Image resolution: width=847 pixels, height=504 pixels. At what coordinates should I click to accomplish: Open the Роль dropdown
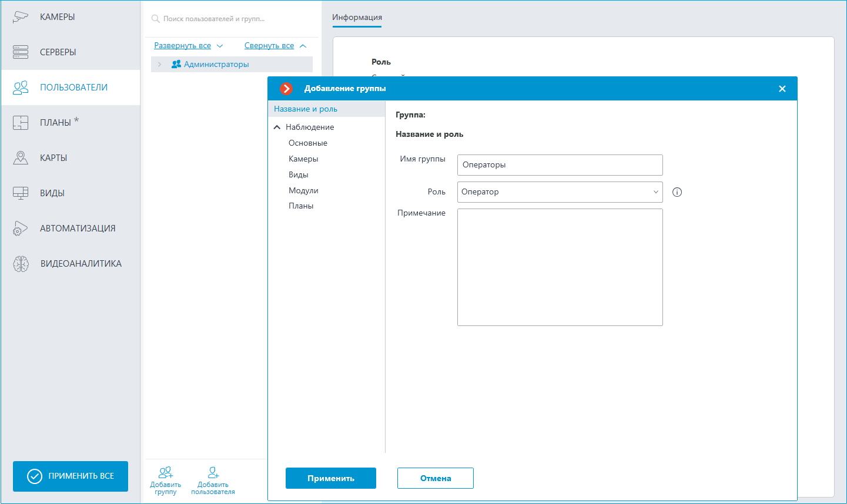coord(560,192)
